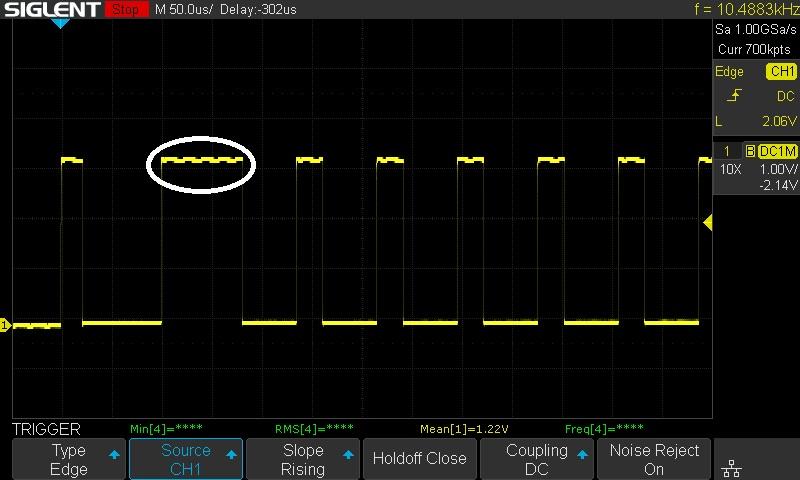Open the Source CH1 selector

pos(185,460)
